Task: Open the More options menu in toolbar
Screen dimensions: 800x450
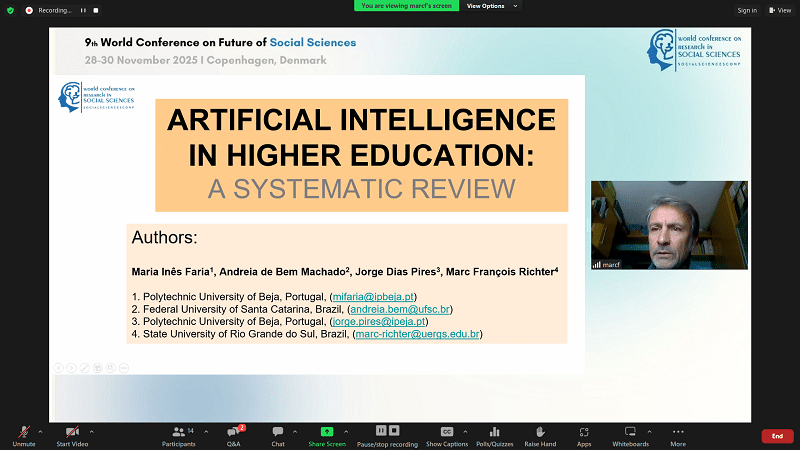Action: [x=678, y=436]
